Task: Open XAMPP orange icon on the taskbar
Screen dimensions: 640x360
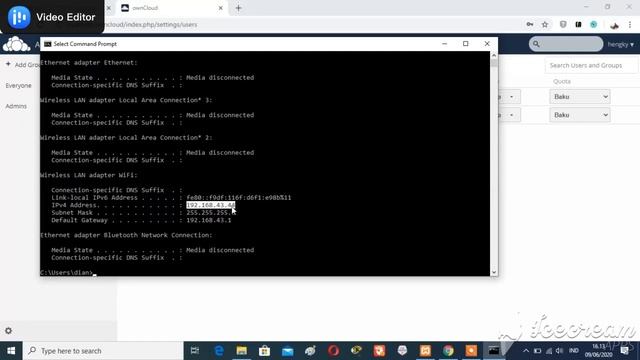Action: coord(425,351)
